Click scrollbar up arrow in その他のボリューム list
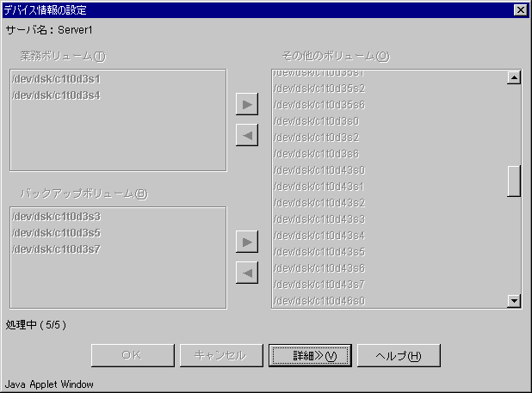This screenshot has height=393, width=532. [x=514, y=78]
